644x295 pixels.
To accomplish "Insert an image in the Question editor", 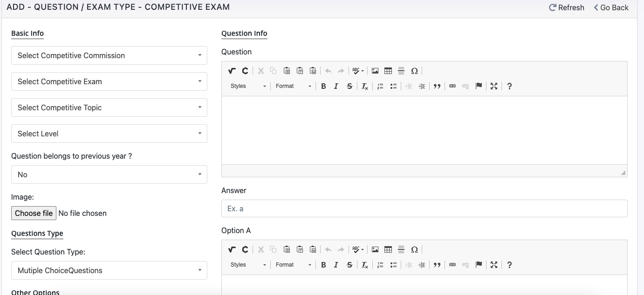I will pyautogui.click(x=375, y=71).
